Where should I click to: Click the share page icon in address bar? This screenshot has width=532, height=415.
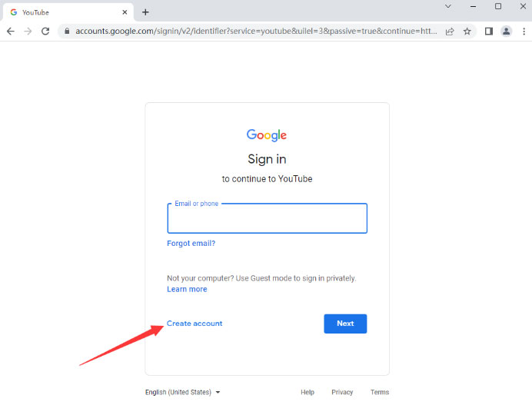450,32
